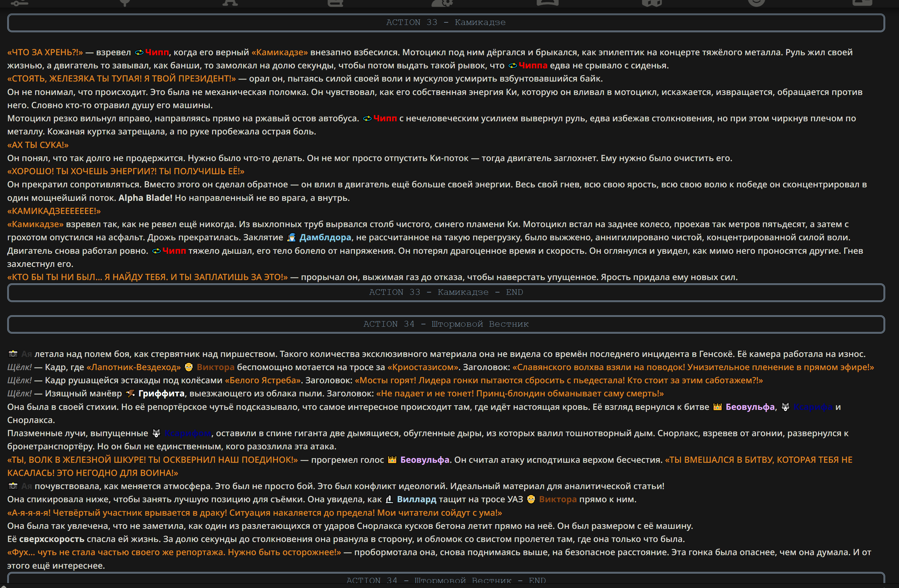
Task: Click the wizard emoji before Дамблдора
Action: coord(291,238)
